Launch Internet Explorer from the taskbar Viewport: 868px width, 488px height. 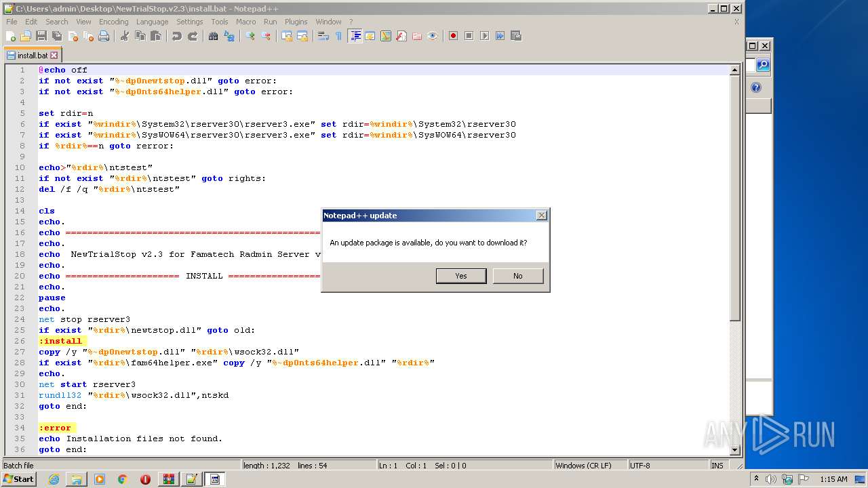click(x=54, y=479)
